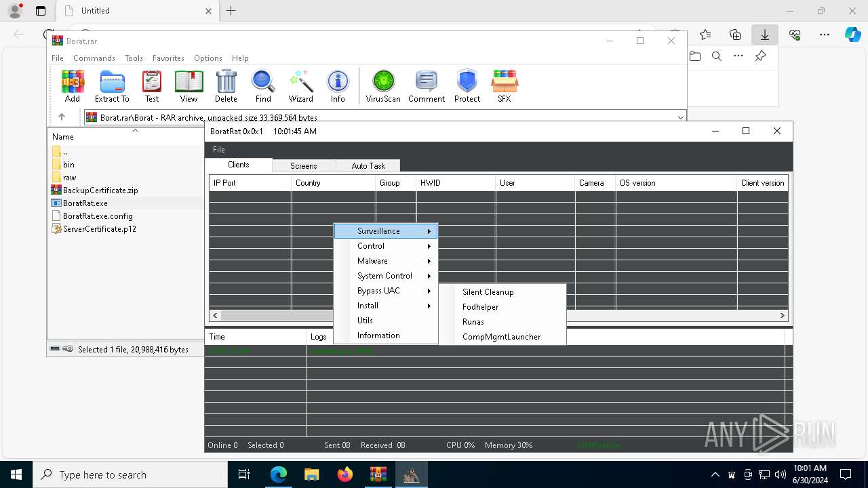
Task: Open the browser Favorites star icon
Action: [705, 35]
